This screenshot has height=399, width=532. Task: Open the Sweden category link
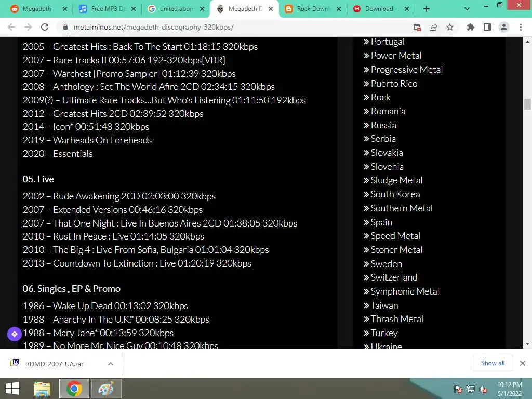[386, 263]
